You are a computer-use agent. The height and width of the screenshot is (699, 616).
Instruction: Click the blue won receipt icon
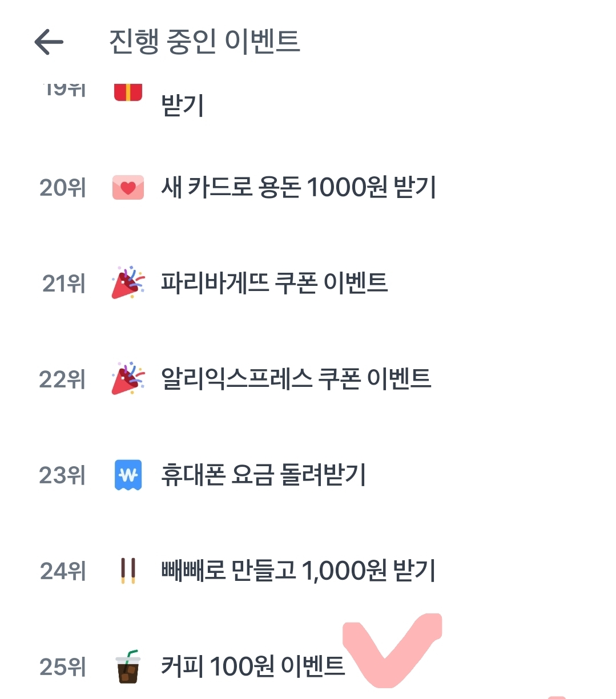point(128,475)
